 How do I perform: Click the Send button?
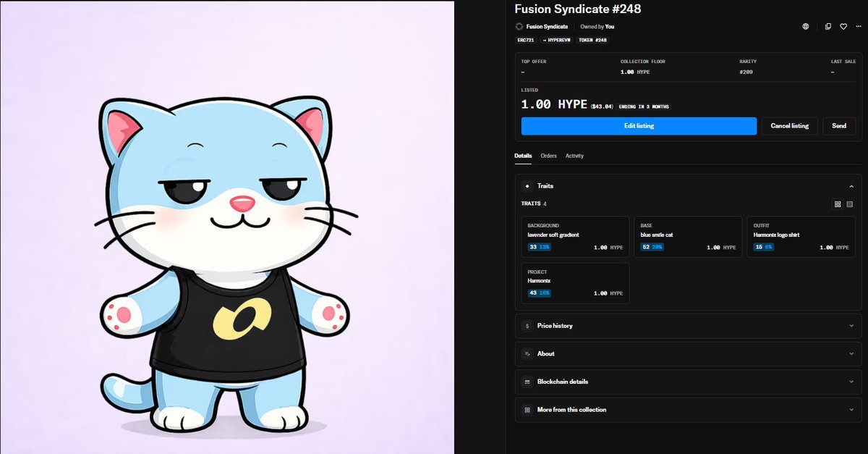coord(839,126)
